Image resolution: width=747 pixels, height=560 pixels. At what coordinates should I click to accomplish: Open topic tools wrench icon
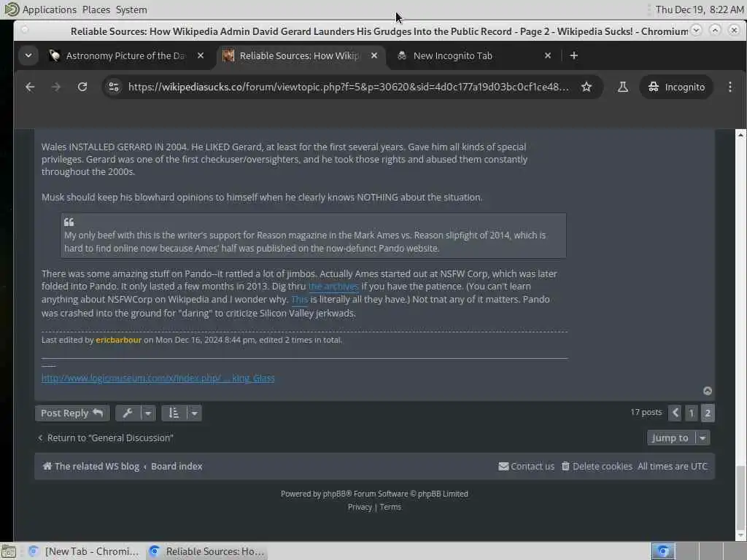coord(128,413)
